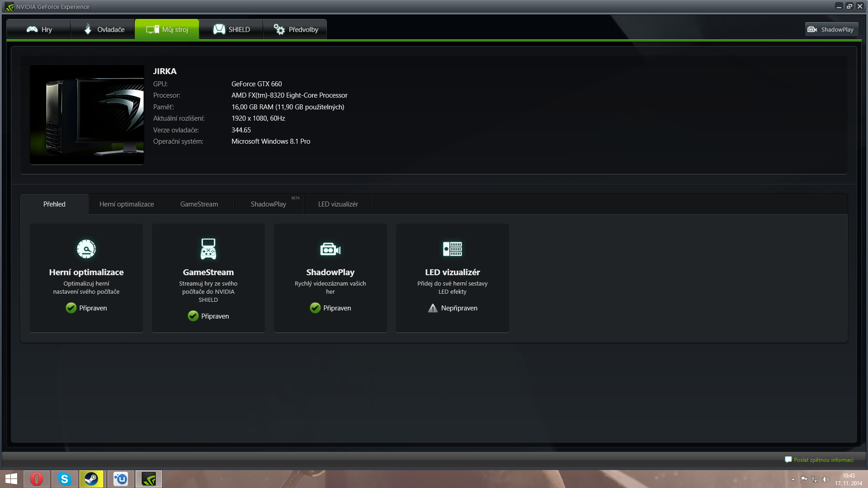Click green checkmark under ShadowPlay card

pos(315,308)
